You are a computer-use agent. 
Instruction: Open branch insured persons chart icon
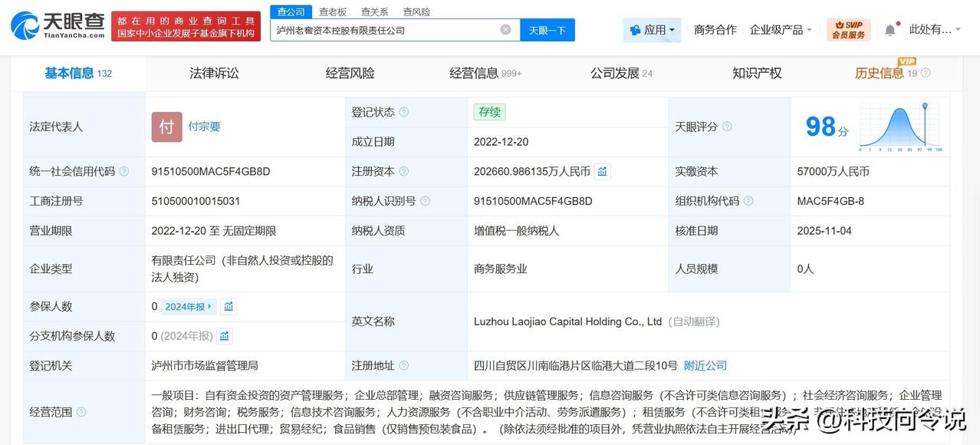pos(222,336)
